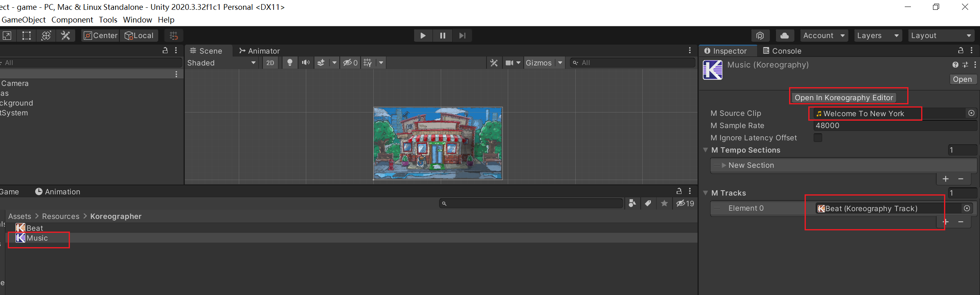
Task: Select the Rect tool in toolbar
Action: (x=27, y=36)
